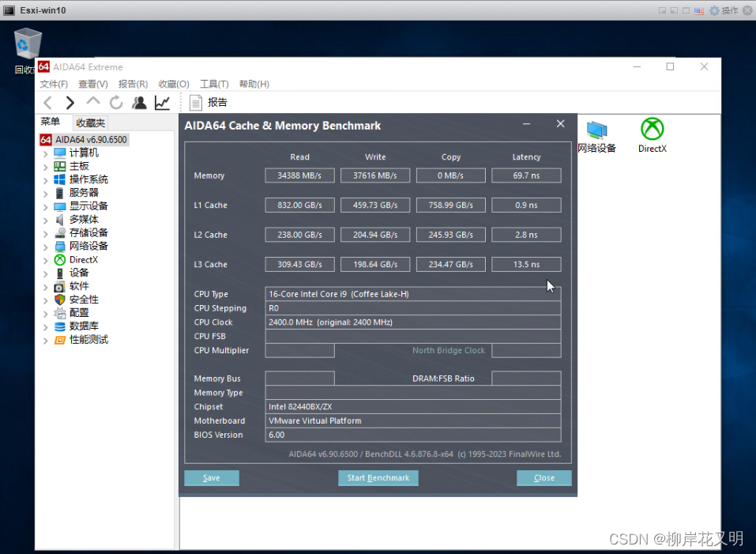Image resolution: width=756 pixels, height=554 pixels.
Task: Open the Recycle Bin desktop icon
Action: click(28, 44)
